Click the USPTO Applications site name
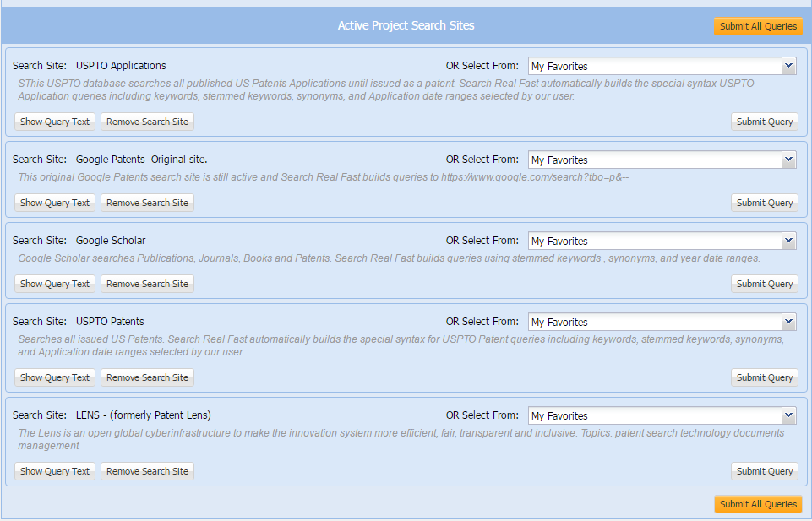Screen dimensions: 812x521 click(x=121, y=66)
